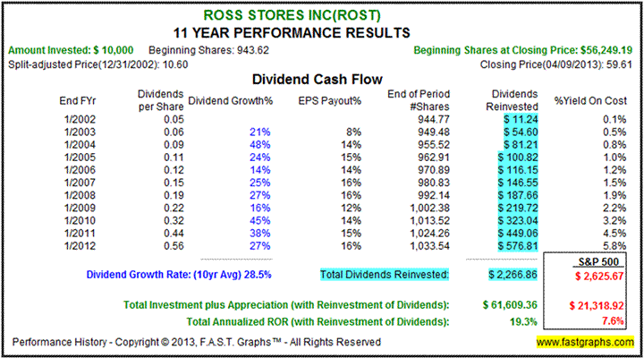Image resolution: width=644 pixels, height=358 pixels.
Task: Click Beginning Shares: 943.62
Action: pyautogui.click(x=208, y=50)
